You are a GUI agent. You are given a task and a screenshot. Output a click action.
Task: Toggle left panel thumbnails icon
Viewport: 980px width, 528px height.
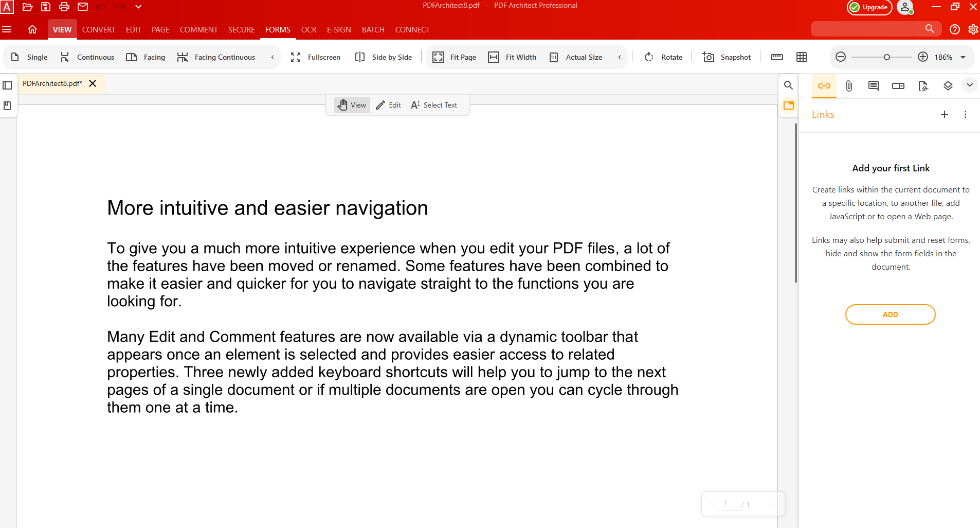(7, 85)
